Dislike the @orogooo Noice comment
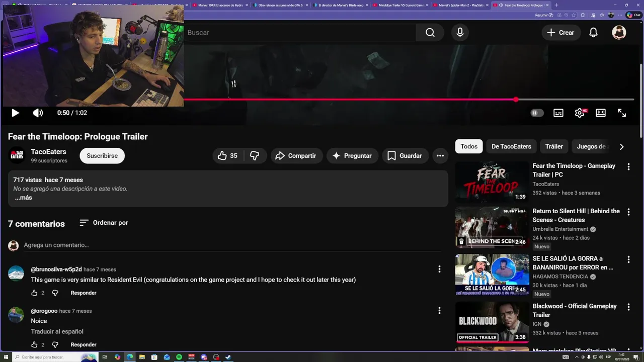Viewport: 644px width, 362px height. (55, 344)
